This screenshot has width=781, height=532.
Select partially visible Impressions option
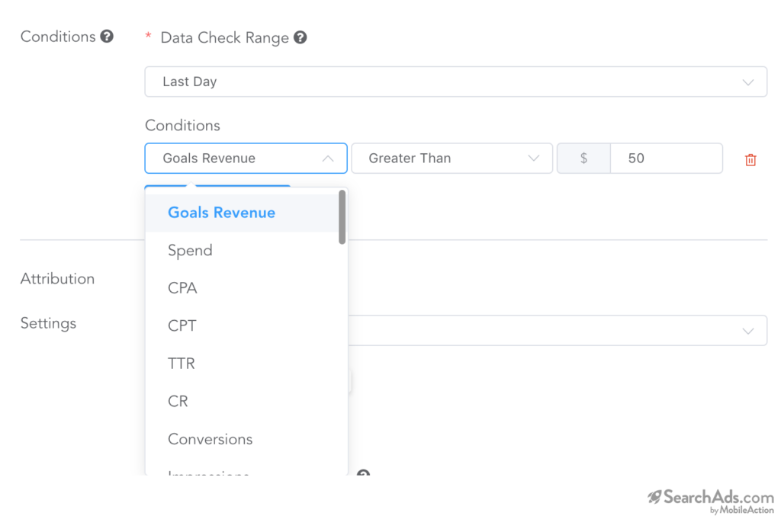click(x=208, y=473)
